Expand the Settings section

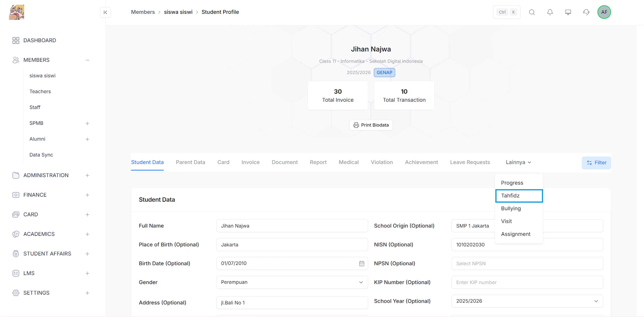point(87,293)
